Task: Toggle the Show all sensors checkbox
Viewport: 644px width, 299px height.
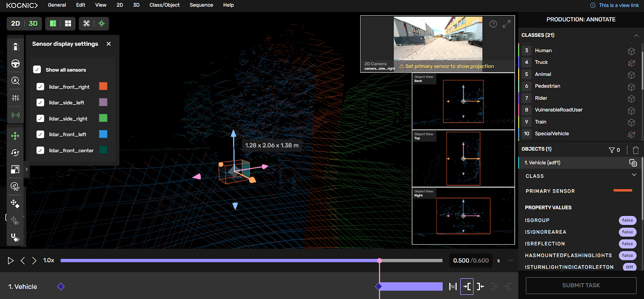Action: pos(37,70)
